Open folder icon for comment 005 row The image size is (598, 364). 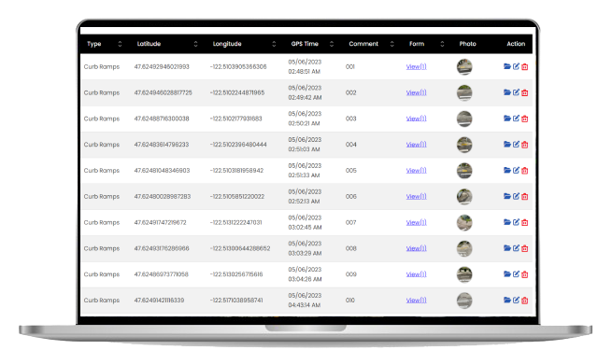506,170
